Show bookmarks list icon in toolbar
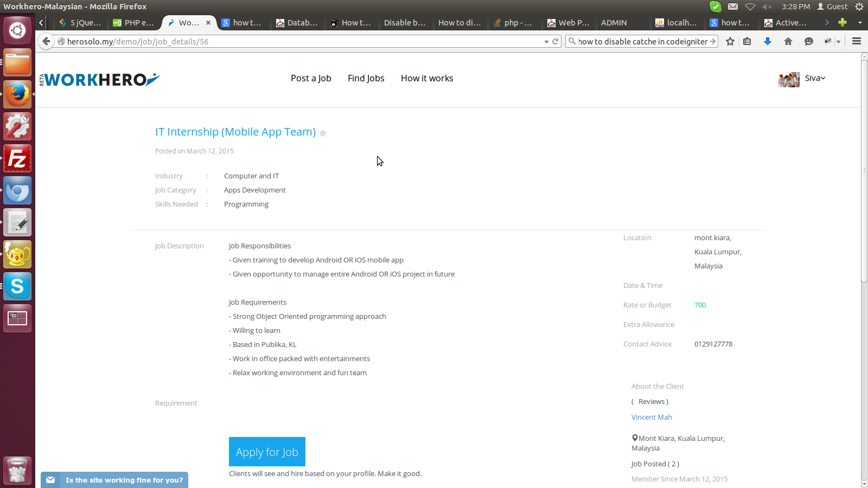The width and height of the screenshot is (868, 488). [x=747, y=41]
